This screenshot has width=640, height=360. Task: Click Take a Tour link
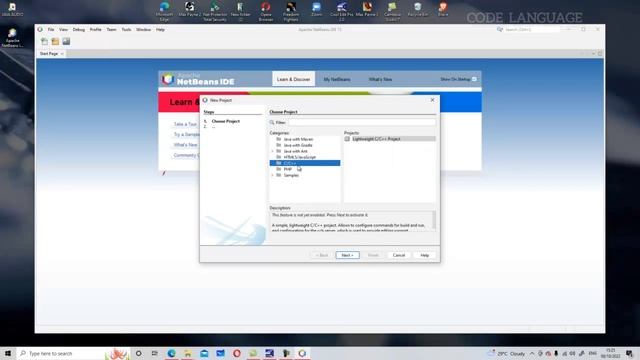(185, 124)
